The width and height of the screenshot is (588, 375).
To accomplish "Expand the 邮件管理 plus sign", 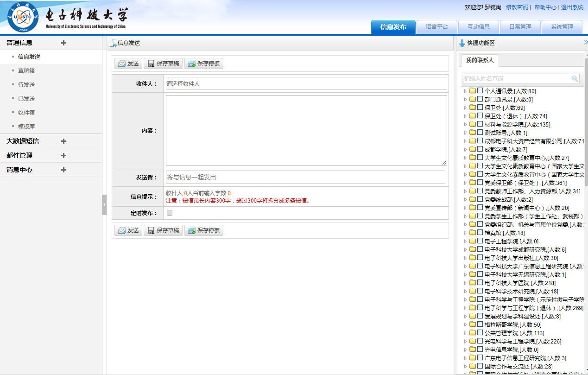I will tap(63, 156).
